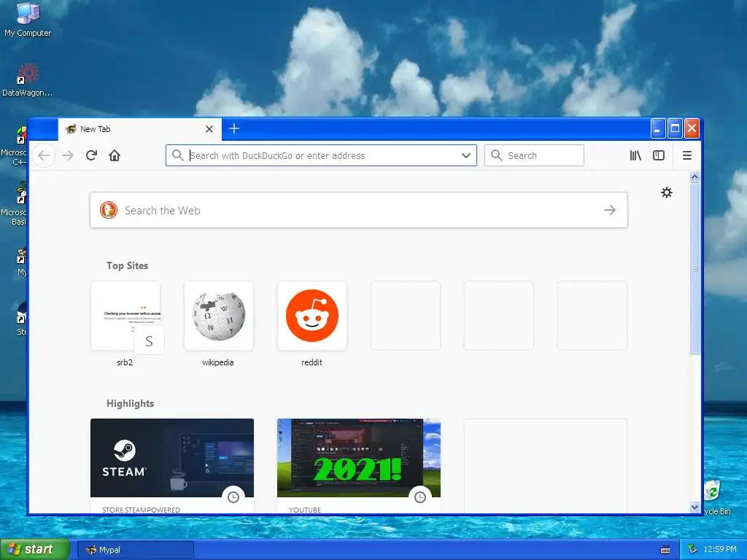747x560 pixels.
Task: Select the My Computer desktop icon
Action: coord(28,20)
